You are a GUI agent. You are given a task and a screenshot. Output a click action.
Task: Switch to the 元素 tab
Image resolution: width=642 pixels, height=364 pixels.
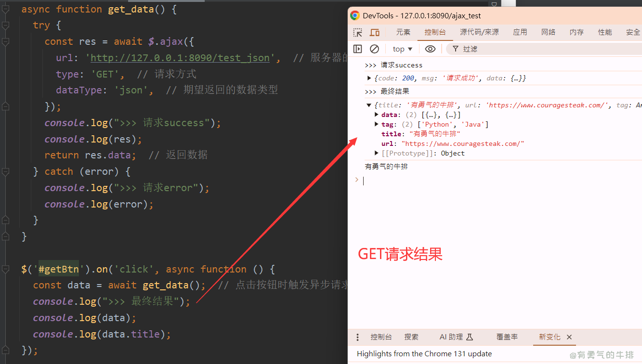(403, 32)
